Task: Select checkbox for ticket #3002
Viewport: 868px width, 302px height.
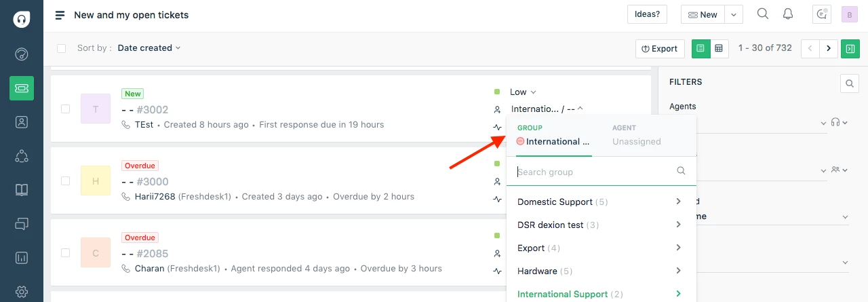Action: tap(65, 109)
